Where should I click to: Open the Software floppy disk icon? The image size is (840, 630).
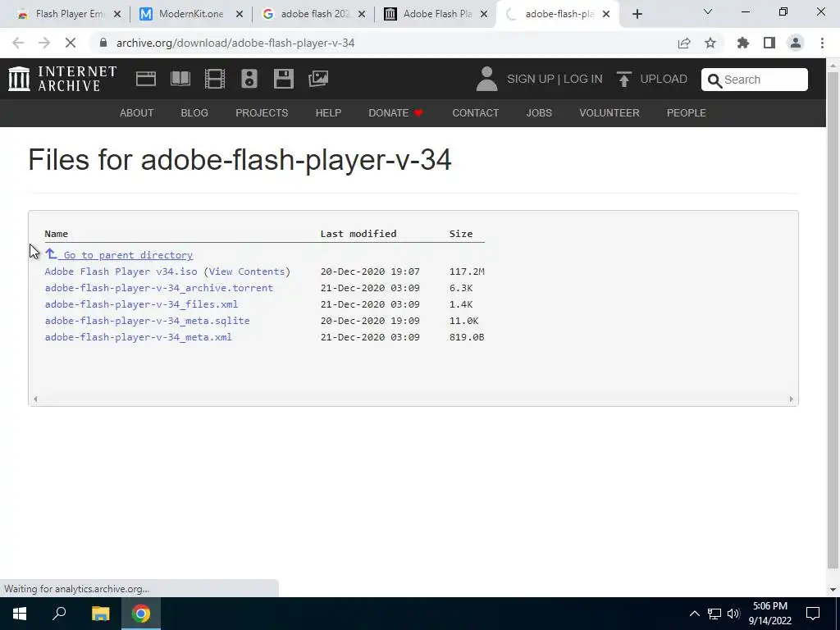(283, 79)
